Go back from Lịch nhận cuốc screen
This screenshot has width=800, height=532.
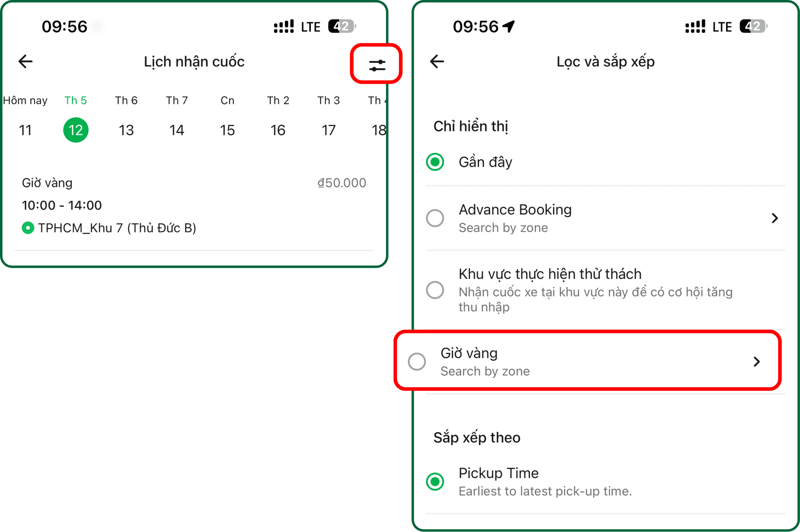(x=25, y=62)
